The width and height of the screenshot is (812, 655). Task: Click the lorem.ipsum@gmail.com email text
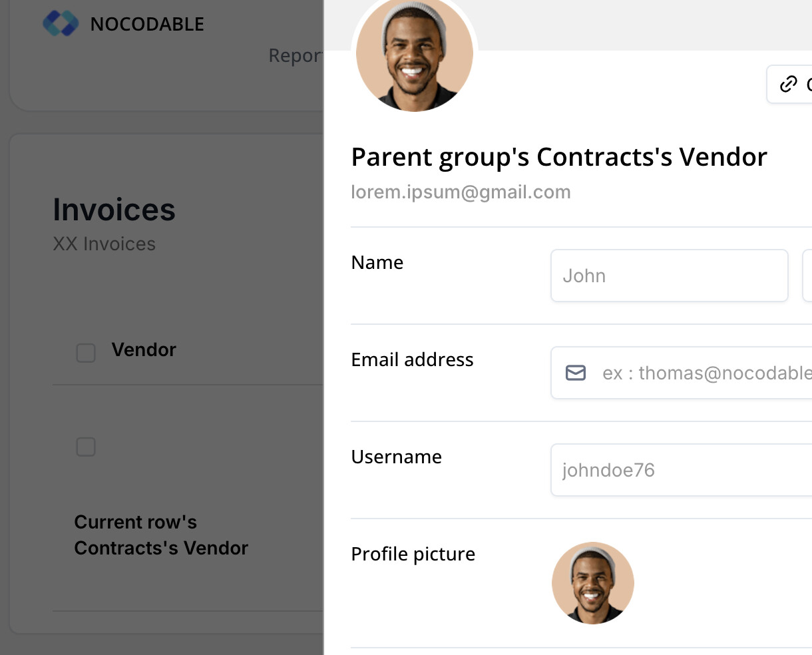click(x=461, y=192)
